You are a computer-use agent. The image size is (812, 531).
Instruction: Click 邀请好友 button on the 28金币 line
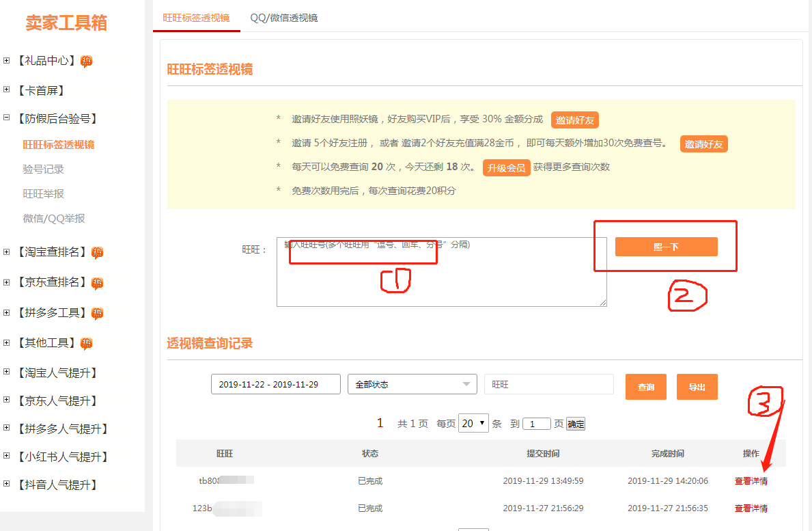coord(704,144)
